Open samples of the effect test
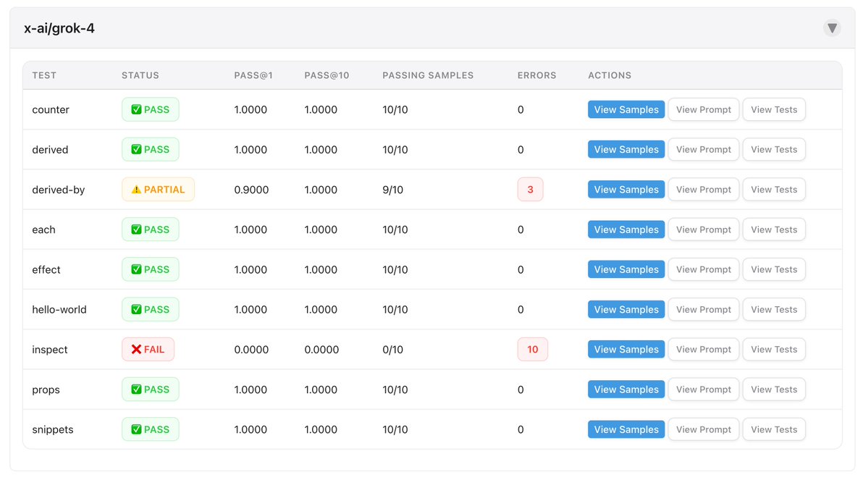Image resolution: width=868 pixels, height=480 pixels. pyautogui.click(x=626, y=269)
